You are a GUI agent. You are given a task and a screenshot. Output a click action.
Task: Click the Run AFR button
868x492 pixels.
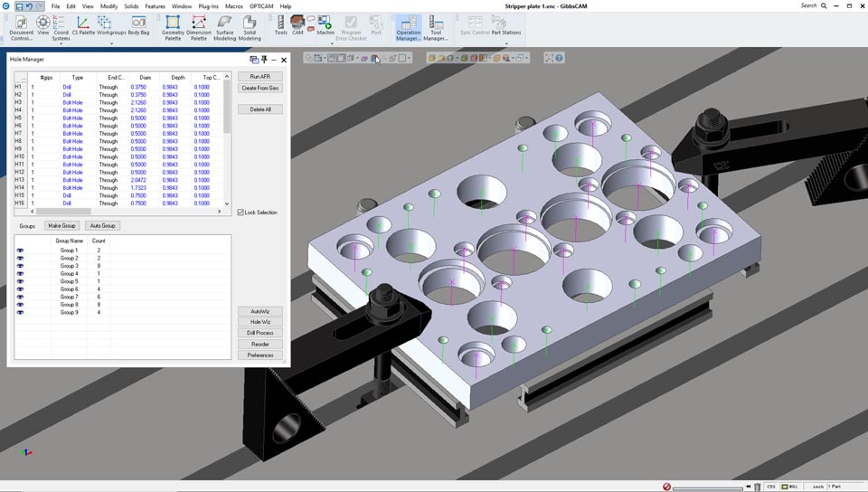(x=260, y=77)
